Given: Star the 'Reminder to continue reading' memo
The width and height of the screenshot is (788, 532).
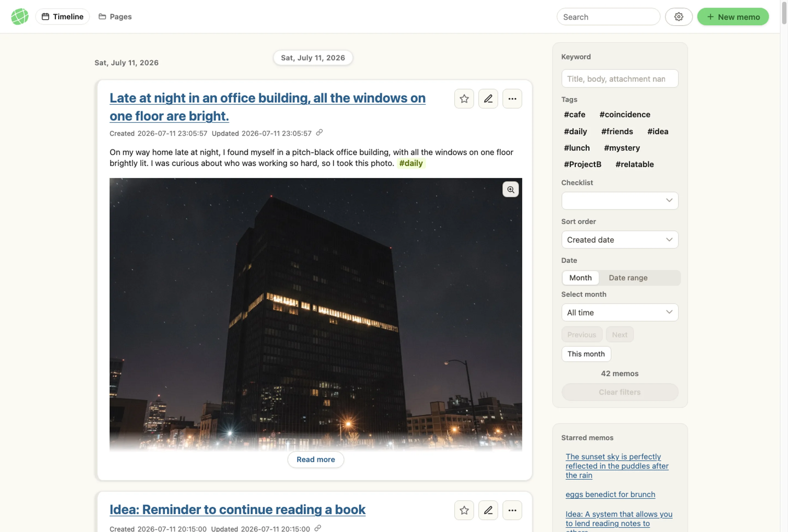Looking at the screenshot, I should coord(464,510).
